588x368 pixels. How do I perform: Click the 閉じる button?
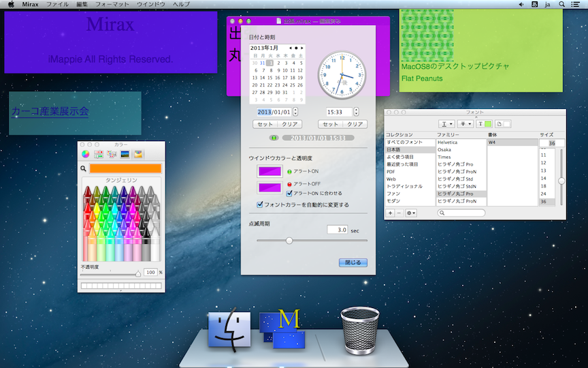click(x=353, y=262)
